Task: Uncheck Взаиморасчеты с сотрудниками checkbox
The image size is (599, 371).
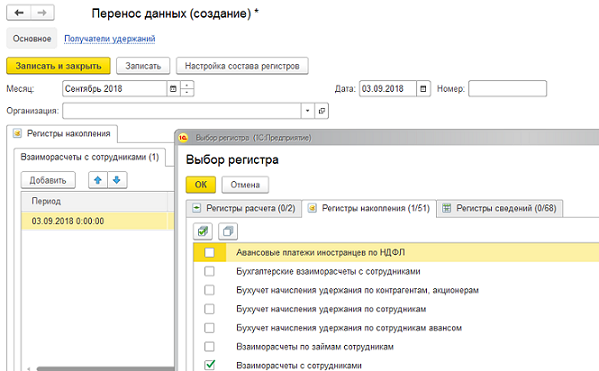Action: pos(209,365)
